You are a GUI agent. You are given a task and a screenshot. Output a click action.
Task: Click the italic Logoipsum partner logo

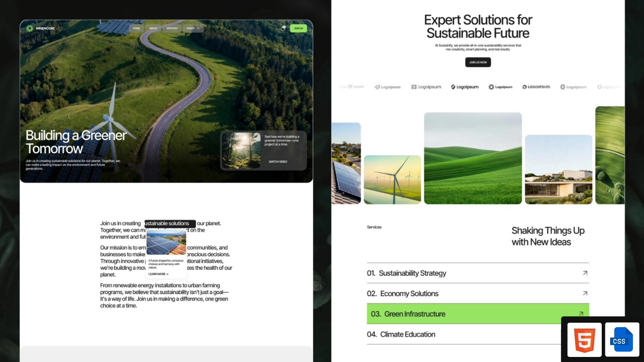[387, 87]
